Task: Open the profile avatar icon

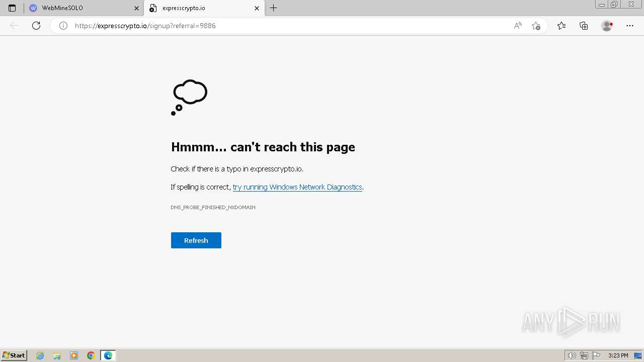Action: [x=607, y=26]
